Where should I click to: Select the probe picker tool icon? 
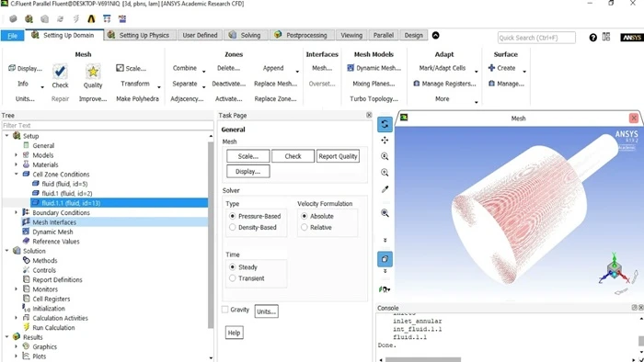pos(385,189)
